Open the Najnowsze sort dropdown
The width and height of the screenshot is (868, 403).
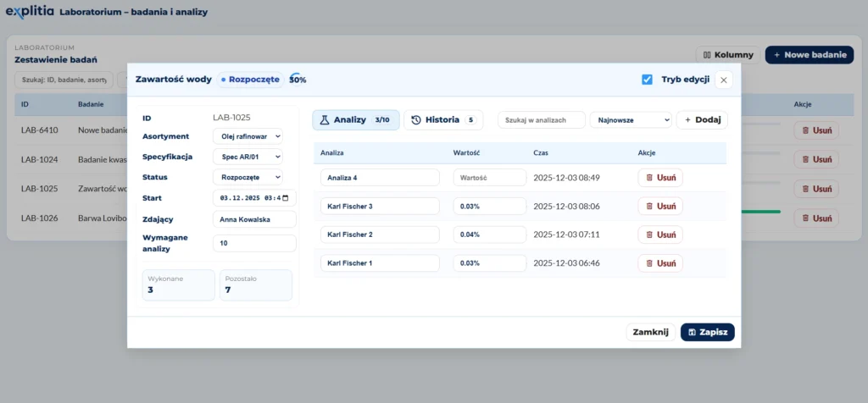(630, 120)
